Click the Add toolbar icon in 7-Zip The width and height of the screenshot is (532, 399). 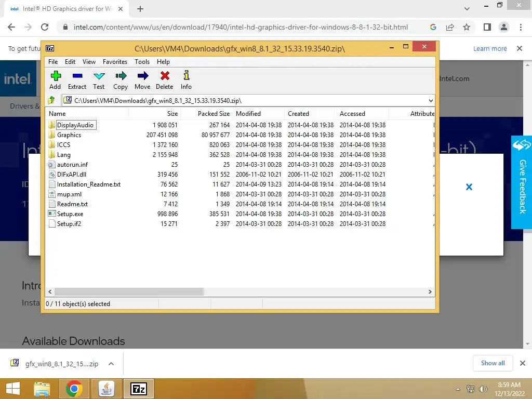pyautogui.click(x=55, y=76)
